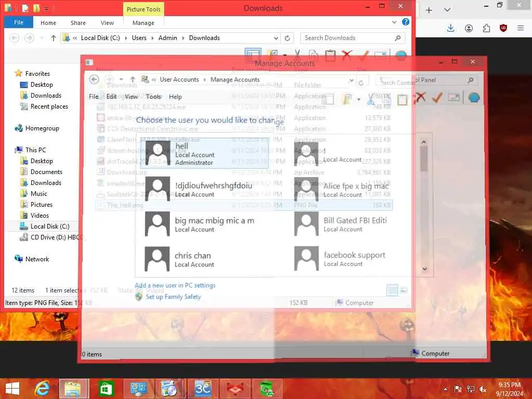Expand the Downloads window ribbon chevron
The image size is (532, 399).
[394, 22]
